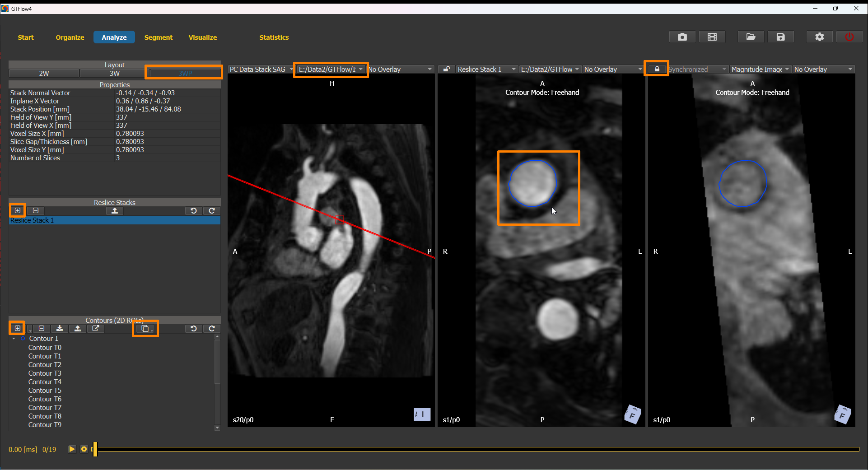Screen dimensions: 868x470
Task: Open the Synchronized dropdown
Action: 698,69
